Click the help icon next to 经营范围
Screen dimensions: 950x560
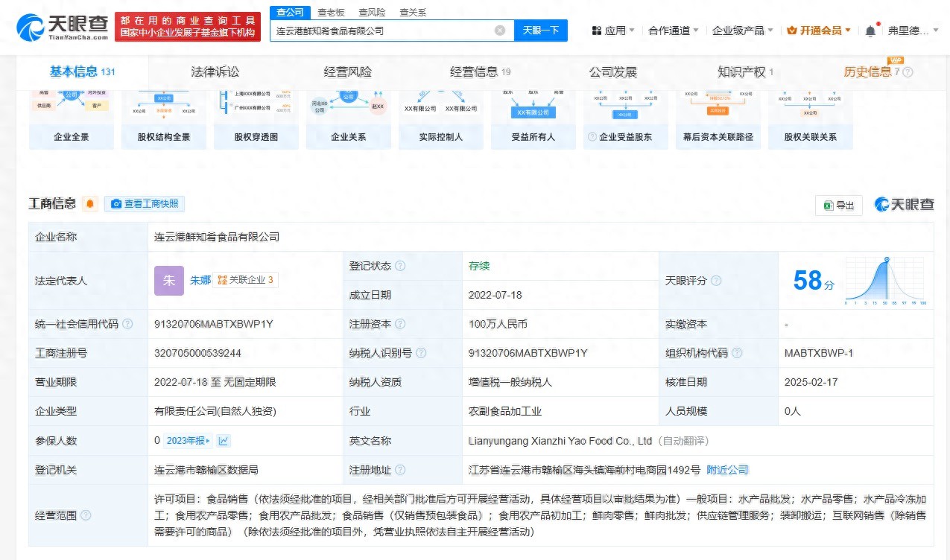(x=86, y=515)
